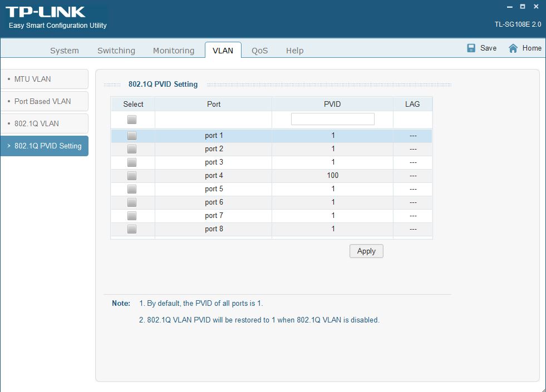Image resolution: width=546 pixels, height=392 pixels.
Task: Click the TP-LINK logo
Action: click(x=46, y=12)
